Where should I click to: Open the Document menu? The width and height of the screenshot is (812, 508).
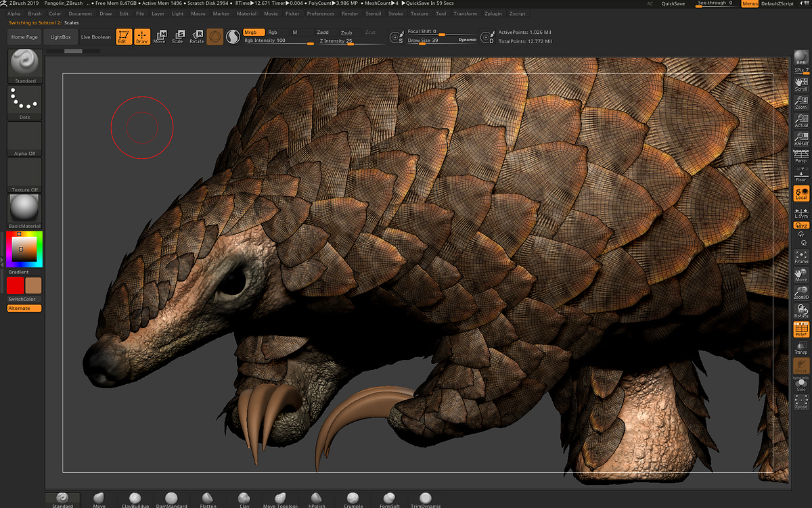coord(81,14)
